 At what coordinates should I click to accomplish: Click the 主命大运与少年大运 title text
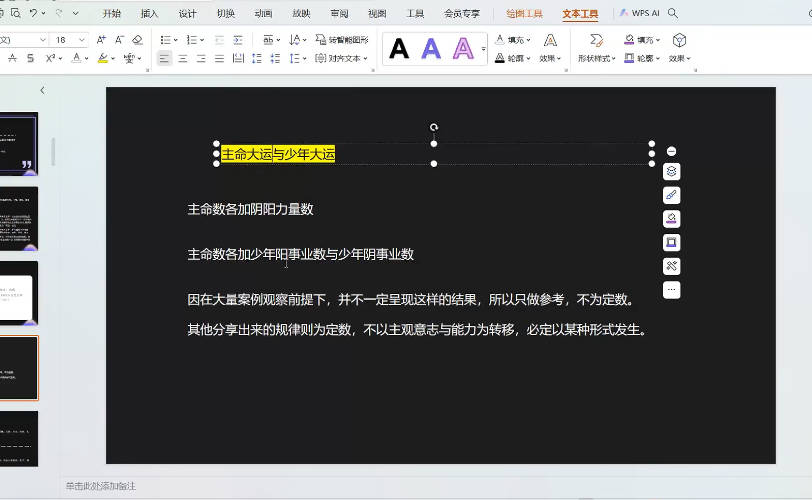pyautogui.click(x=278, y=154)
